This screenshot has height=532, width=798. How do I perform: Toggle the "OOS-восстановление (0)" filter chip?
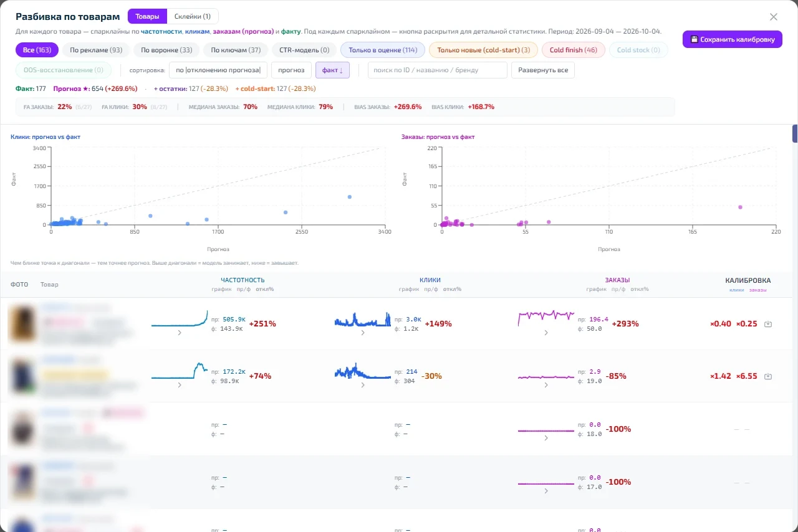click(64, 70)
